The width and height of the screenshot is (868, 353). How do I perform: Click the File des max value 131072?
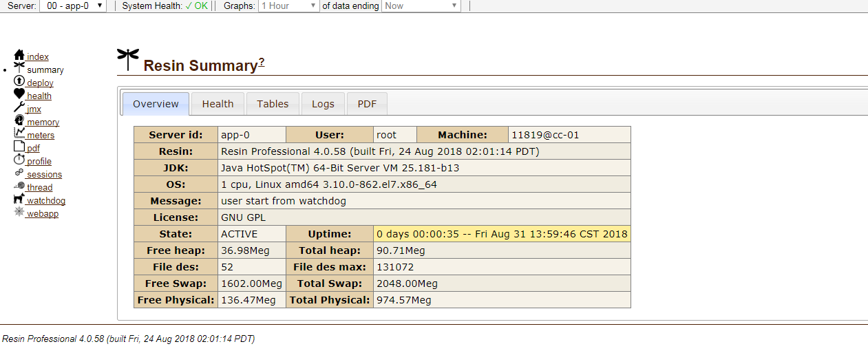(x=502, y=267)
